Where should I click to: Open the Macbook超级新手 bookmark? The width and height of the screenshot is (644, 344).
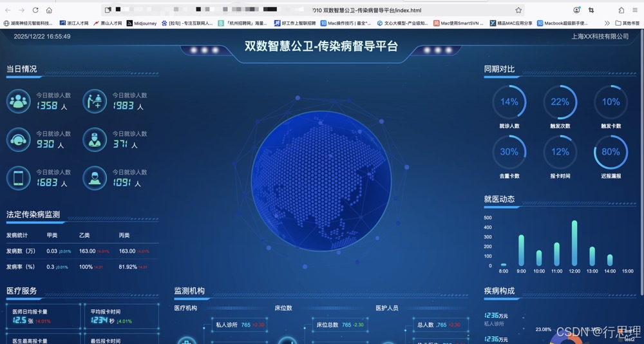(x=562, y=23)
